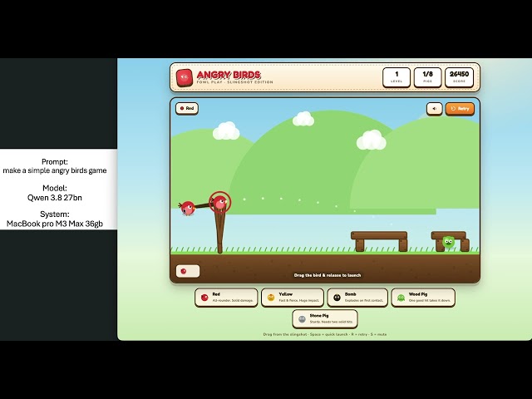Click the Angry Birds title text
Image resolution: width=532 pixels, height=399 pixels.
point(229,75)
